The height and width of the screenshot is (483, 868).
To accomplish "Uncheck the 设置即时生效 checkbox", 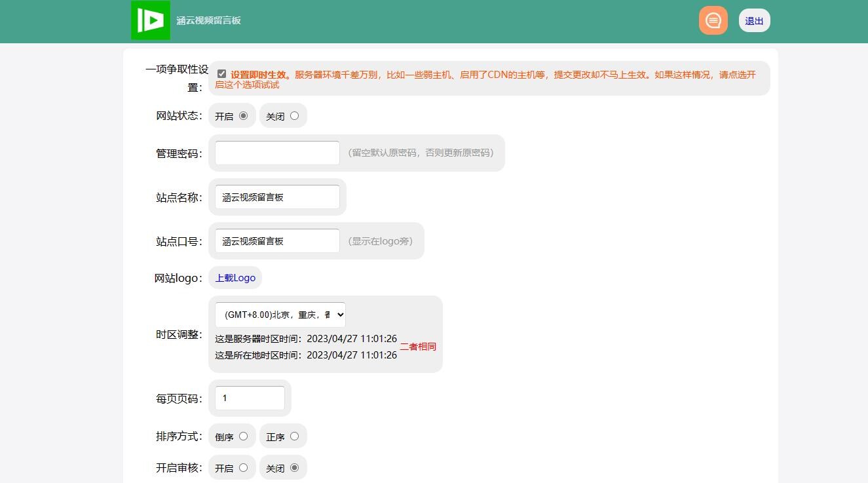I will (221, 73).
